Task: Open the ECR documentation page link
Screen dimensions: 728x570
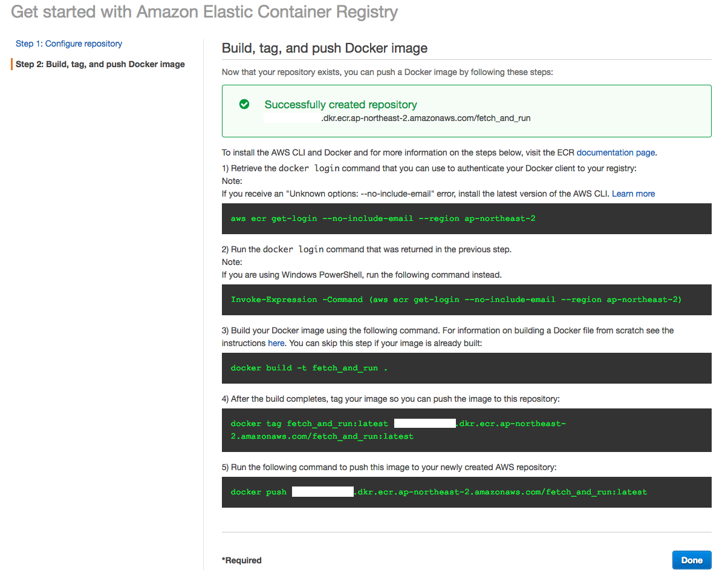Action: [616, 152]
